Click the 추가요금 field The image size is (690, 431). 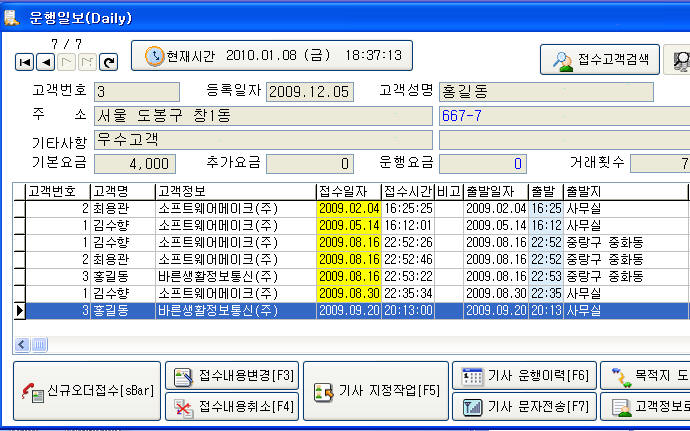pos(310,164)
